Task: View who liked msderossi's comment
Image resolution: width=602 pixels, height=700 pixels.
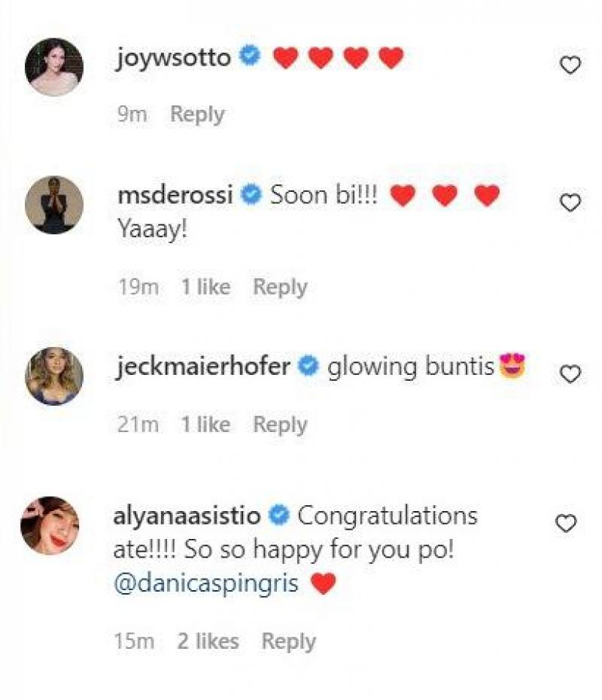Action: tap(205, 287)
